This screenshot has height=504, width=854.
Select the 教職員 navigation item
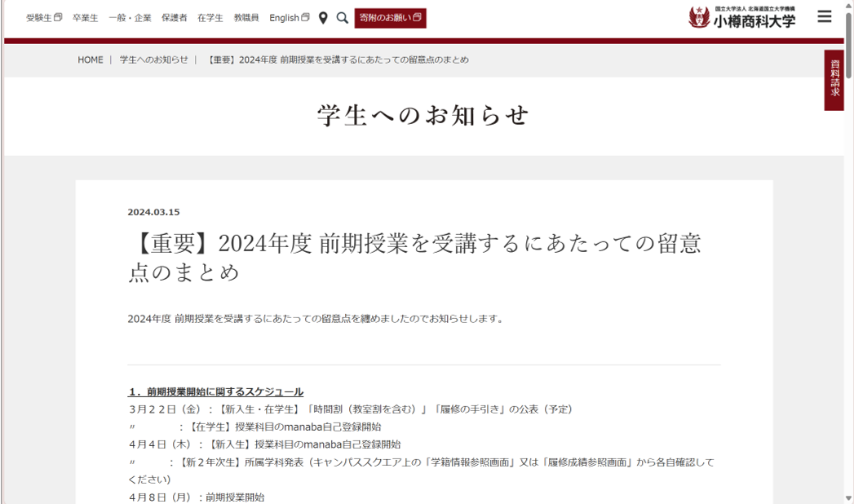[246, 18]
